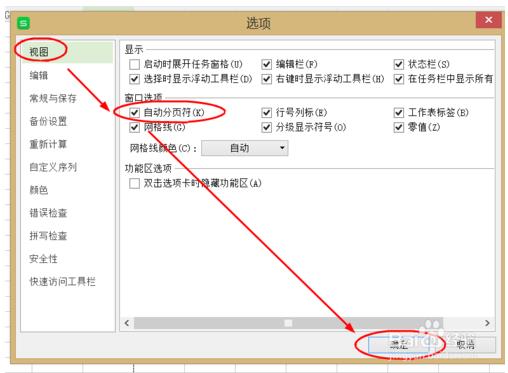Close the 选项 dialog
Screen dimensions: 508x373
(x=489, y=20)
